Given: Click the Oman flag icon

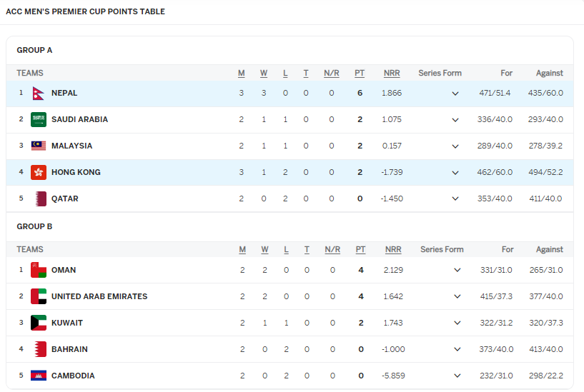Looking at the screenshot, I should pos(39,270).
